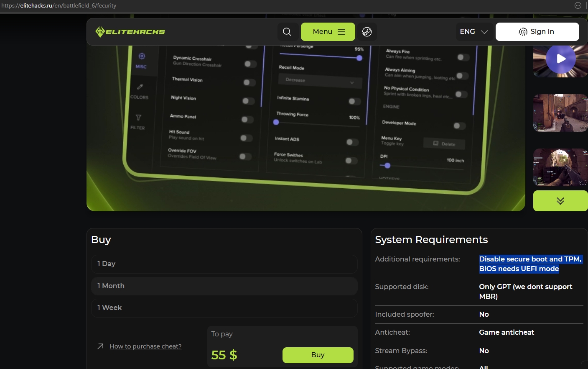Click the Steam logo icon button
Viewport: 588px width, 369px height.
click(367, 32)
